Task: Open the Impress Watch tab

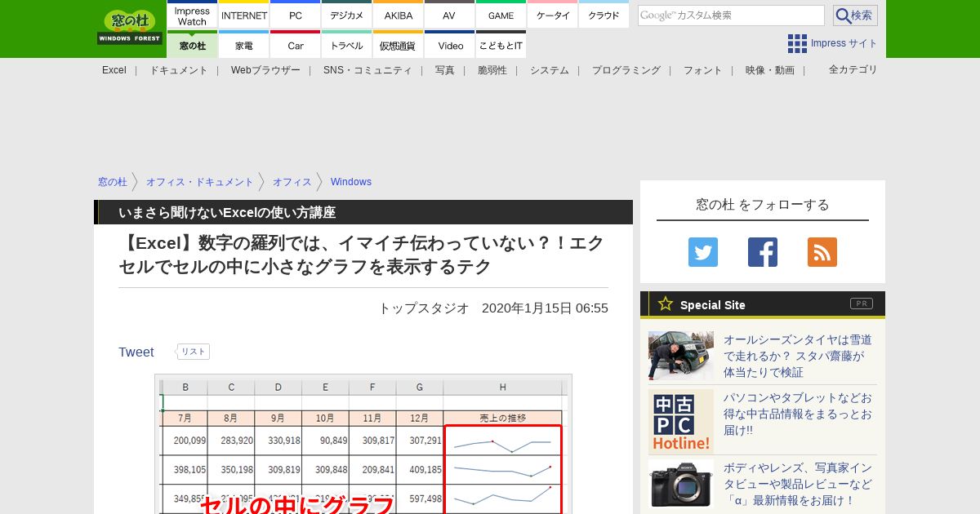Action: point(193,15)
